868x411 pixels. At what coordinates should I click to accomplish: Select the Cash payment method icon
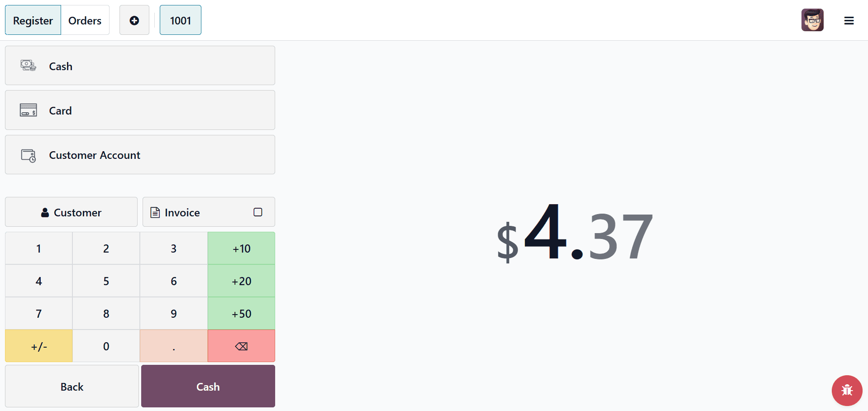pos(28,66)
